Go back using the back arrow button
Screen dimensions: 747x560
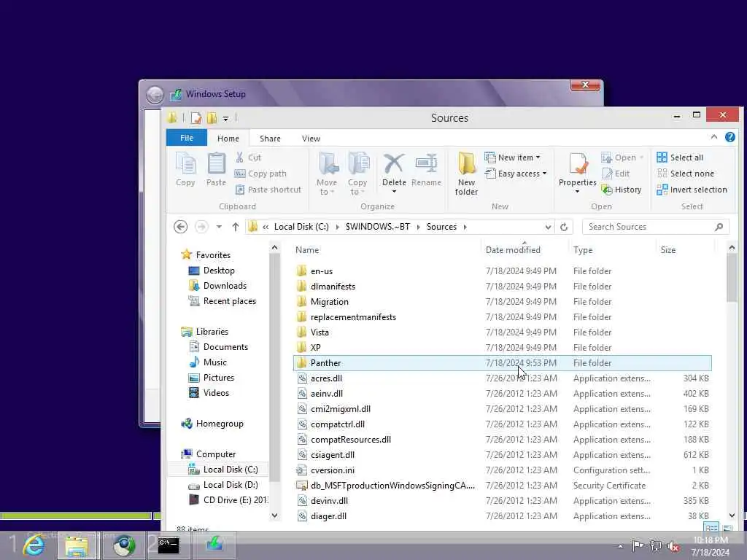click(x=181, y=227)
